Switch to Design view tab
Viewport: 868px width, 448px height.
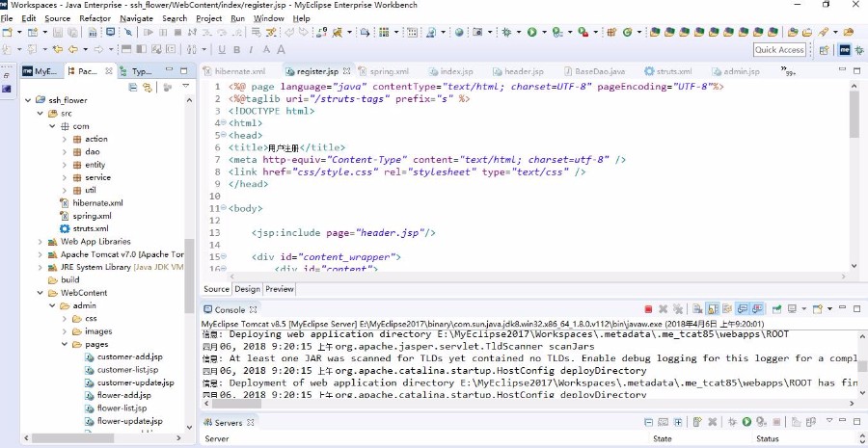(247, 289)
